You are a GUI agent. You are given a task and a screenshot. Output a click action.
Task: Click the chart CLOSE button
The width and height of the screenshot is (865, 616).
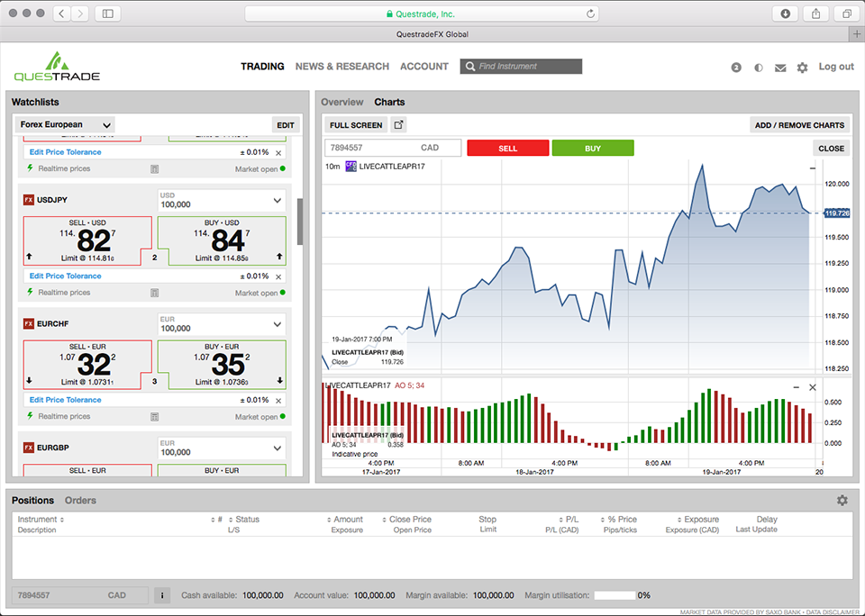(832, 149)
